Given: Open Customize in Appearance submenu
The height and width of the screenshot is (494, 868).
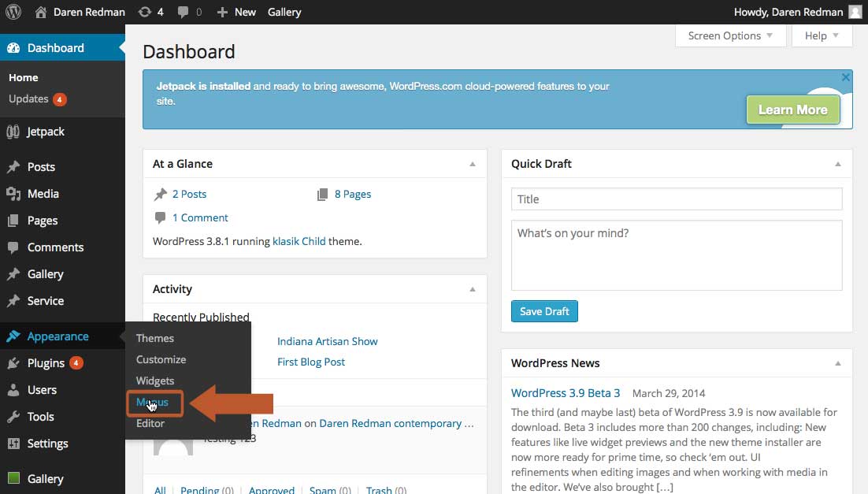Looking at the screenshot, I should coord(161,359).
